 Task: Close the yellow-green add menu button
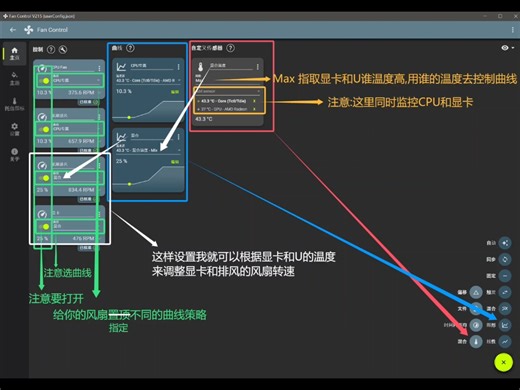pos(503,362)
